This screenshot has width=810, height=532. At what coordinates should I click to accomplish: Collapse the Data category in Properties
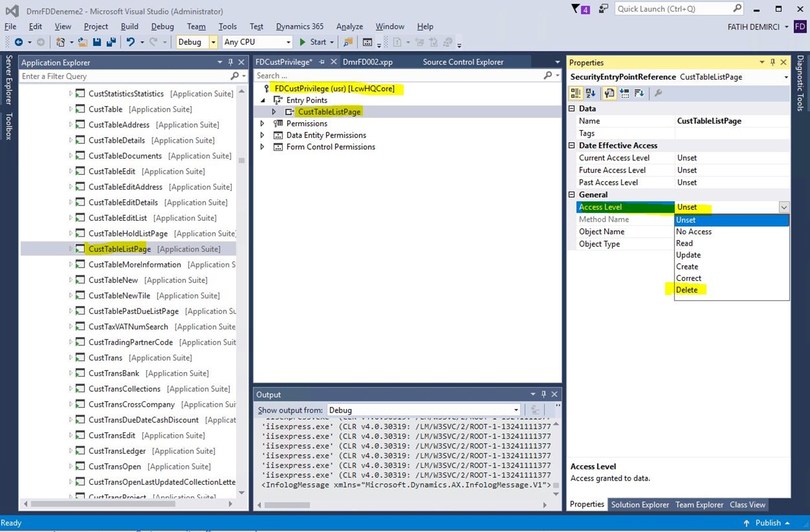click(x=572, y=109)
